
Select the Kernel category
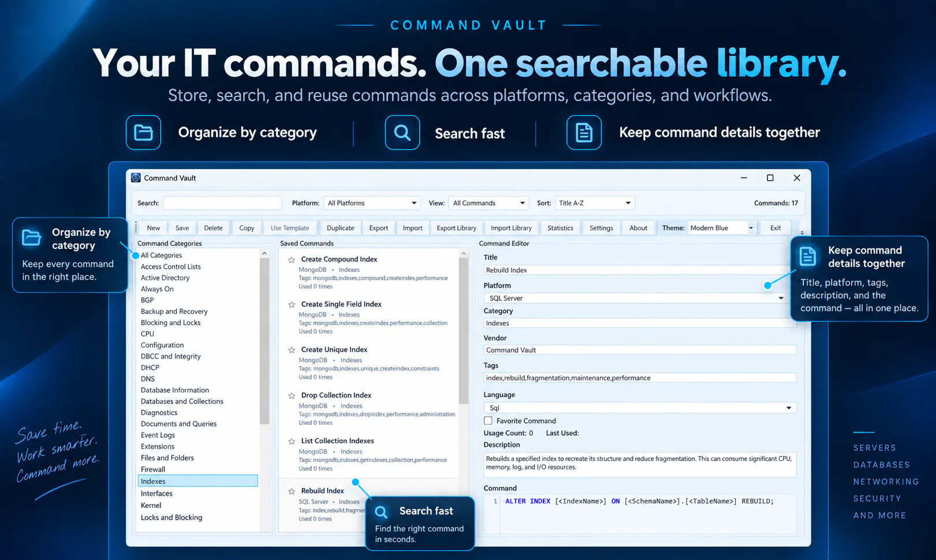tap(151, 505)
